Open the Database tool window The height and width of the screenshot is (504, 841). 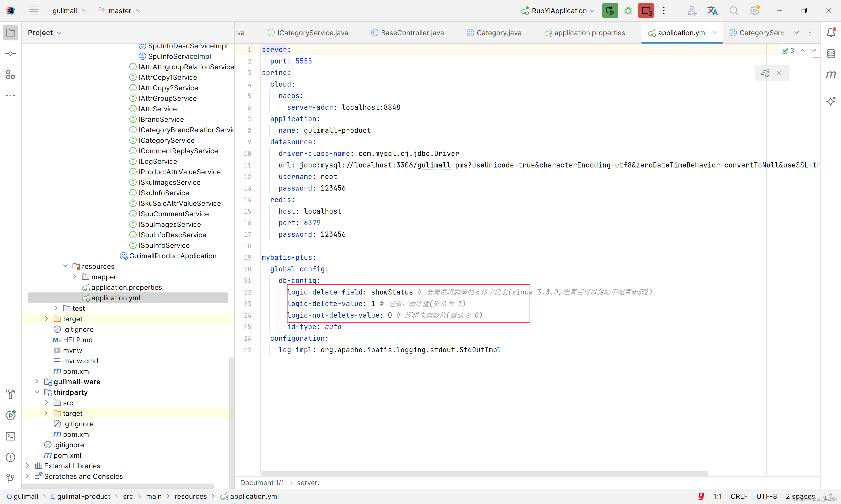click(831, 54)
